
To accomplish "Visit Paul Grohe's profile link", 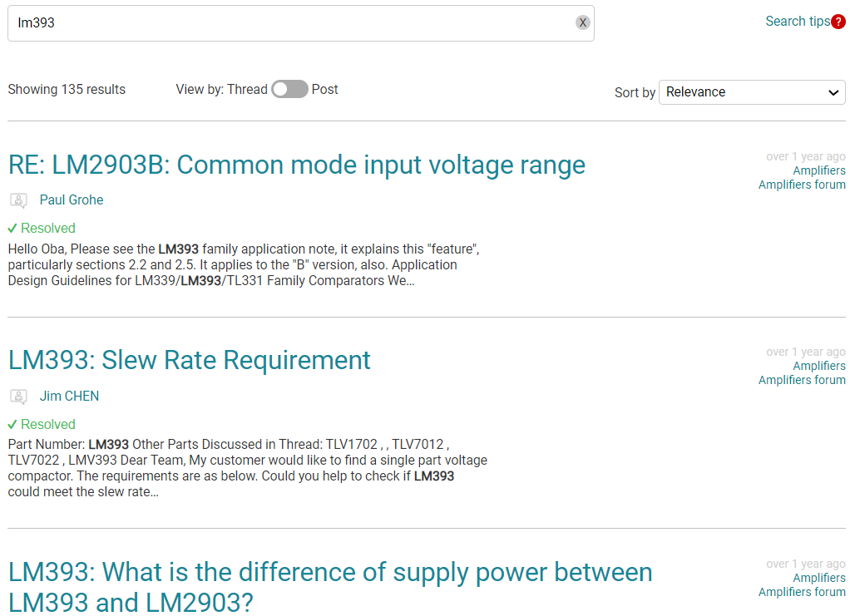I will pyautogui.click(x=72, y=200).
